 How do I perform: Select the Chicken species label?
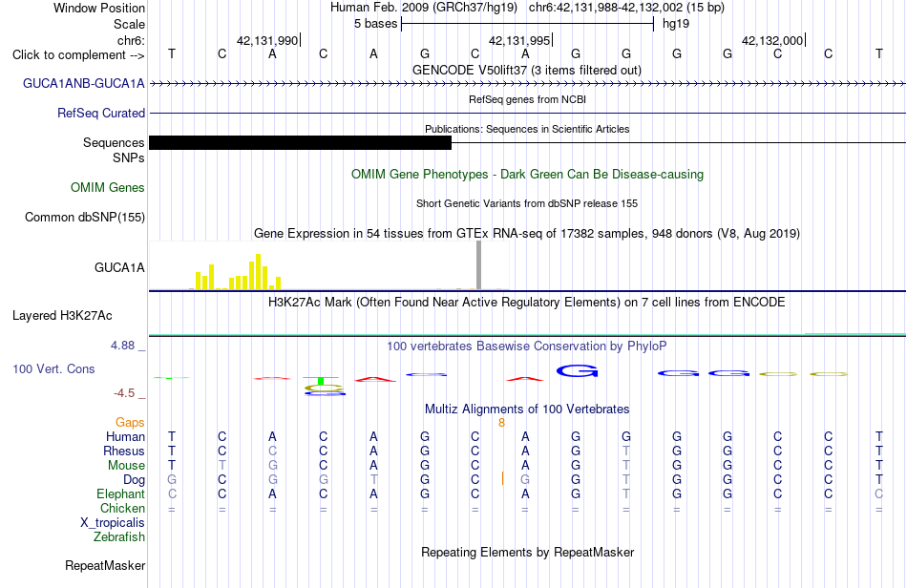tap(122, 508)
